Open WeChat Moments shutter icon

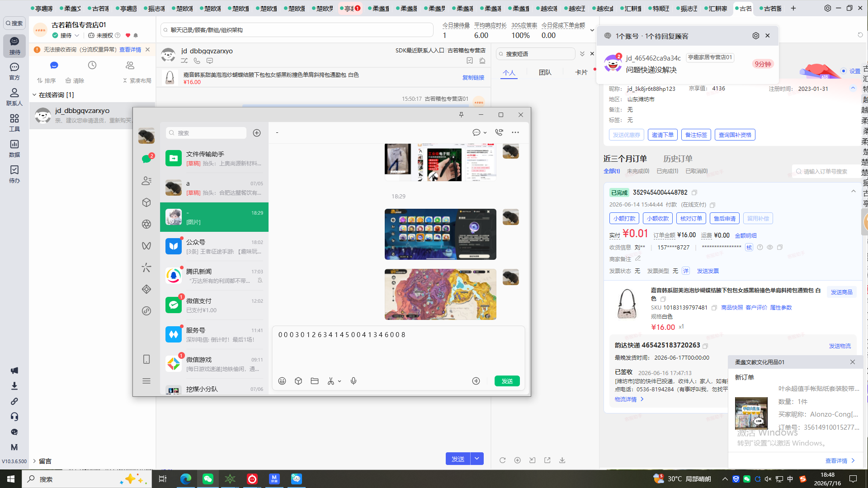[146, 224]
